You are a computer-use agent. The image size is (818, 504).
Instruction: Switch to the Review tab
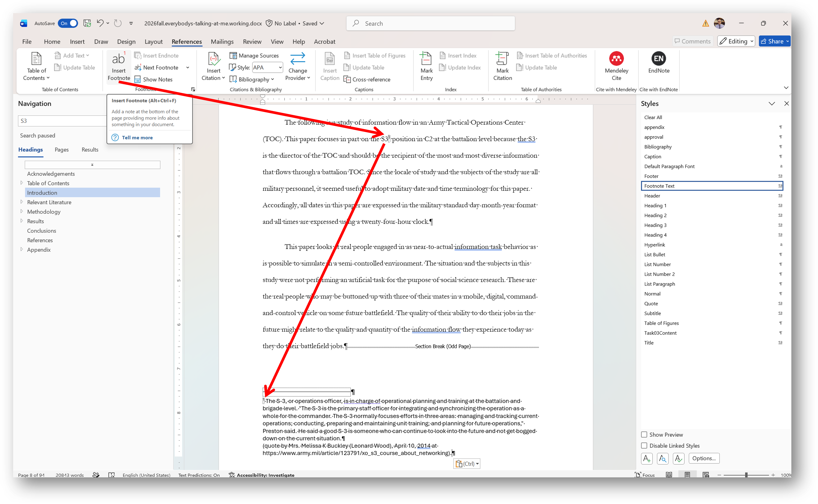click(252, 42)
